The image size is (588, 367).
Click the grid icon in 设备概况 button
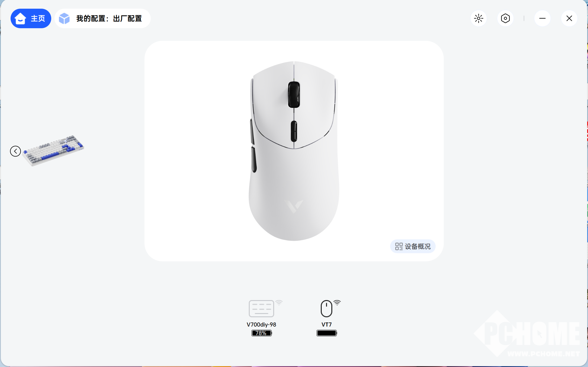(x=399, y=246)
